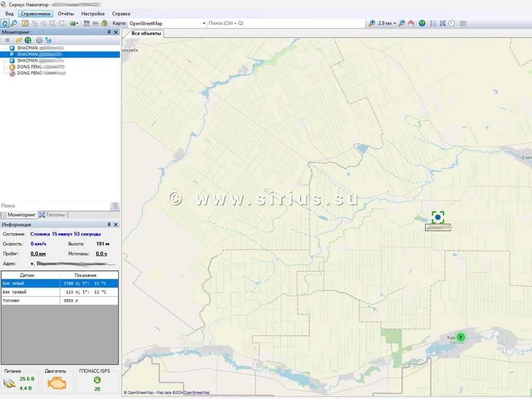Pin the Информация panel
Screen dimensions: 532x399
[x=109, y=224]
